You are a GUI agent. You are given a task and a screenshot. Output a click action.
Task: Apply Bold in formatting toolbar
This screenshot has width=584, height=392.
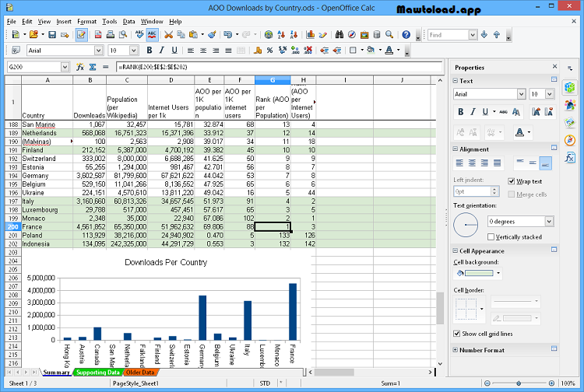click(150, 51)
